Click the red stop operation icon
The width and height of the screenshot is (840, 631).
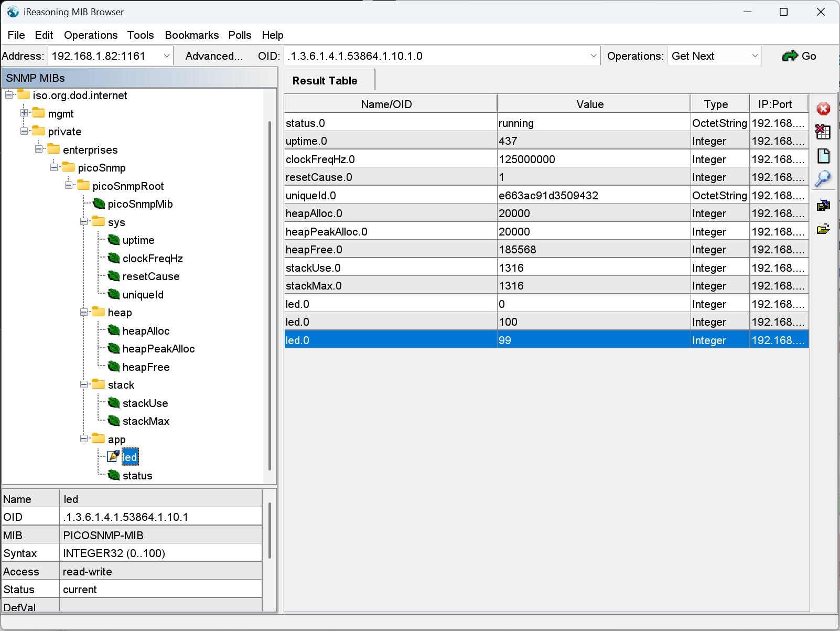(x=823, y=109)
